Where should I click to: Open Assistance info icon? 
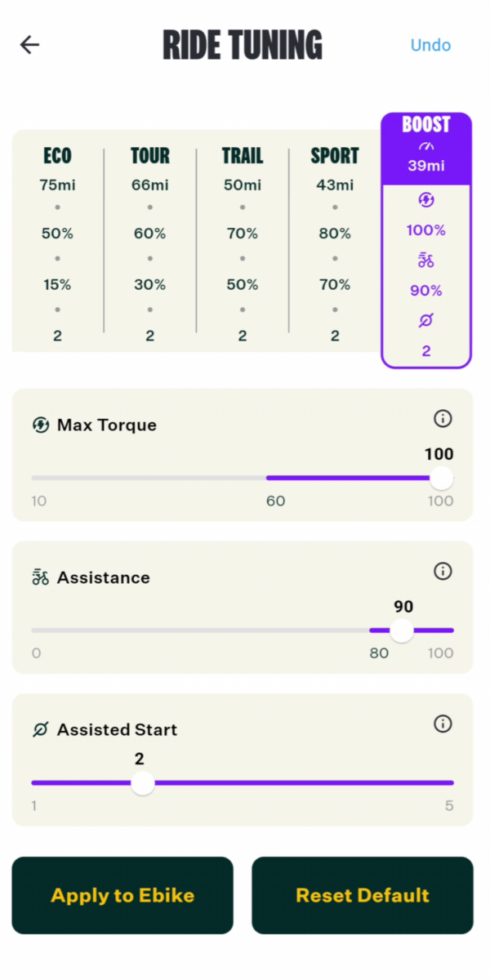443,571
